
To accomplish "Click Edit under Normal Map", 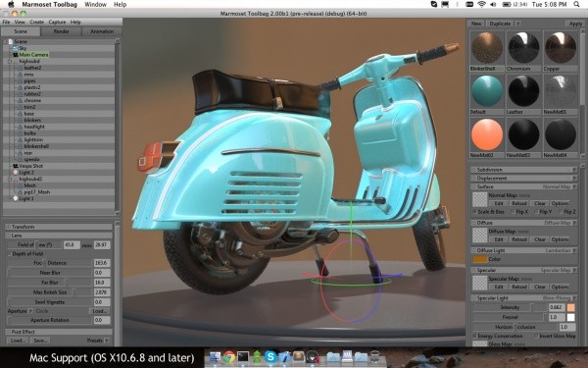I will (499, 203).
